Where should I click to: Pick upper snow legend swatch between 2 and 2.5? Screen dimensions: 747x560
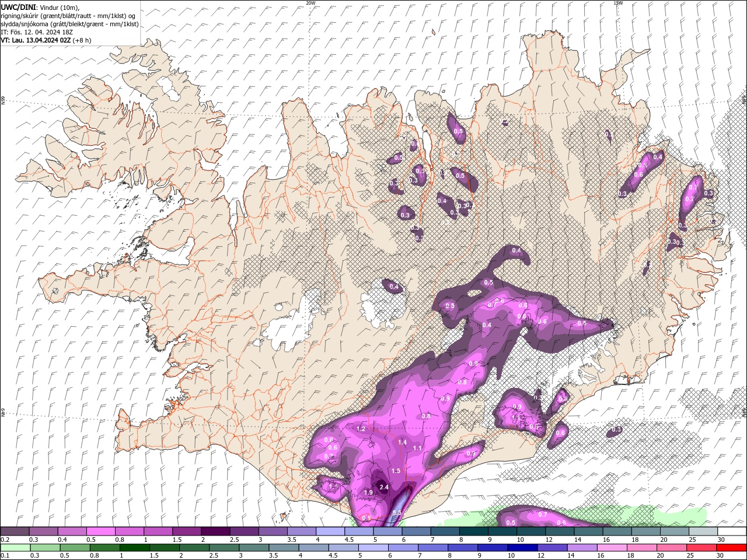215,531
